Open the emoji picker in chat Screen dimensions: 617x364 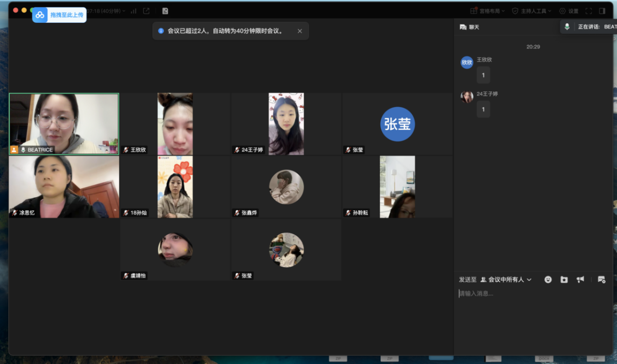(548, 279)
